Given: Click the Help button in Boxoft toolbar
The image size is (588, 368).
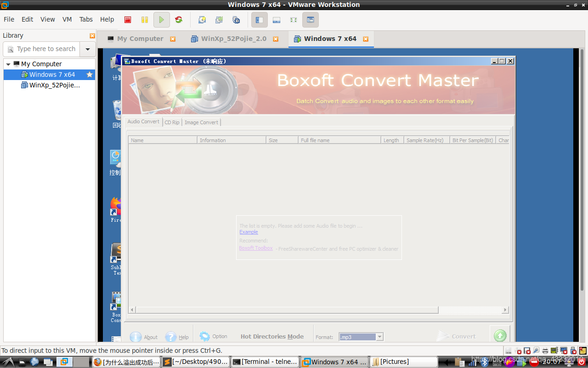Looking at the screenshot, I should coord(177,337).
